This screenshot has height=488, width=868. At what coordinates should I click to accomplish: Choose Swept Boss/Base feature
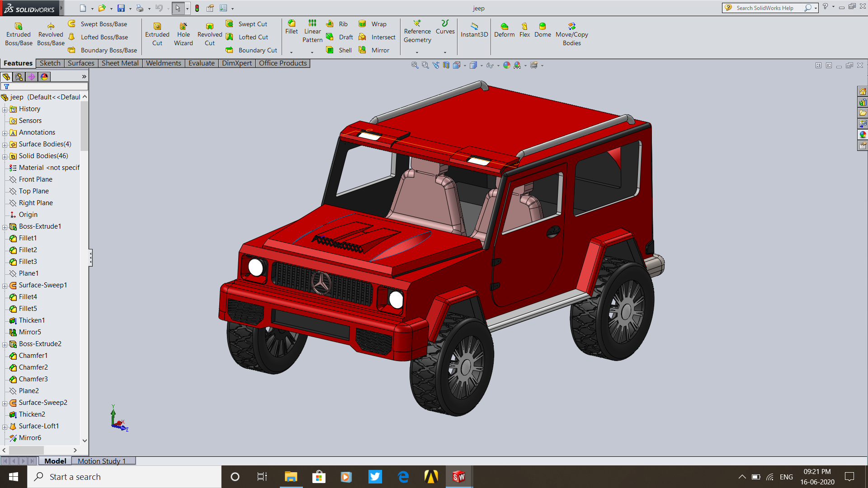pos(98,24)
